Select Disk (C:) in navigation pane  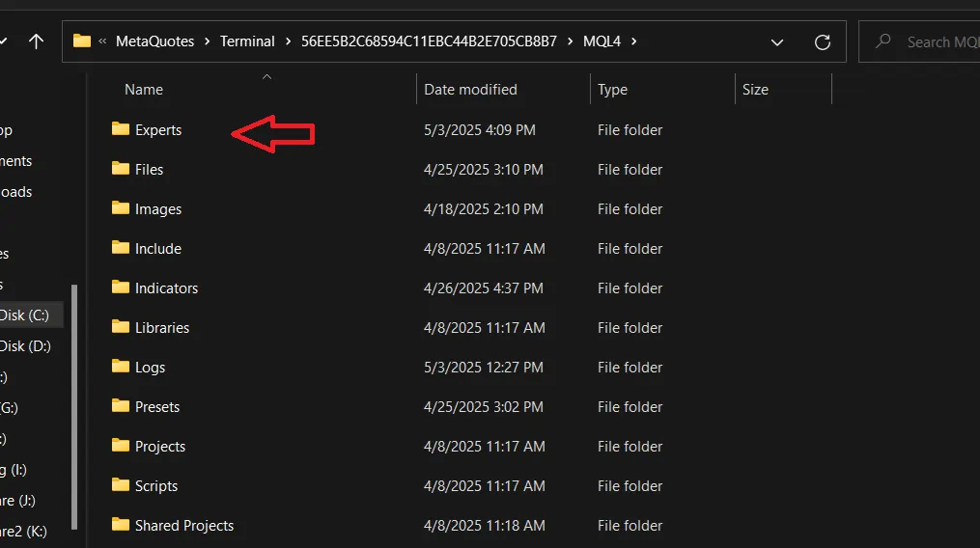click(x=31, y=315)
